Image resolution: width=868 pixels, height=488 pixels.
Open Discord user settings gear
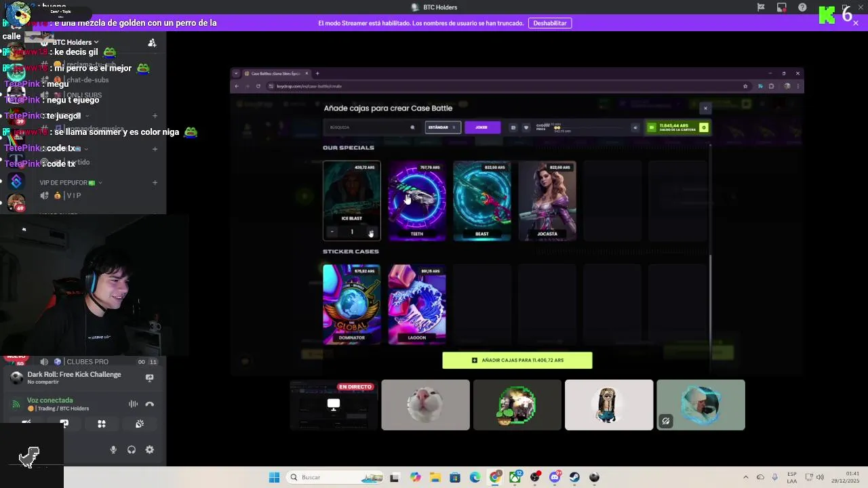pos(150,450)
